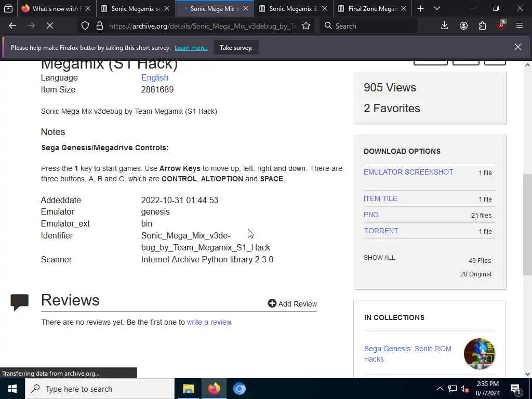Image resolution: width=532 pixels, height=399 pixels.
Task: Click the Add Review plus icon
Action: coord(272,303)
